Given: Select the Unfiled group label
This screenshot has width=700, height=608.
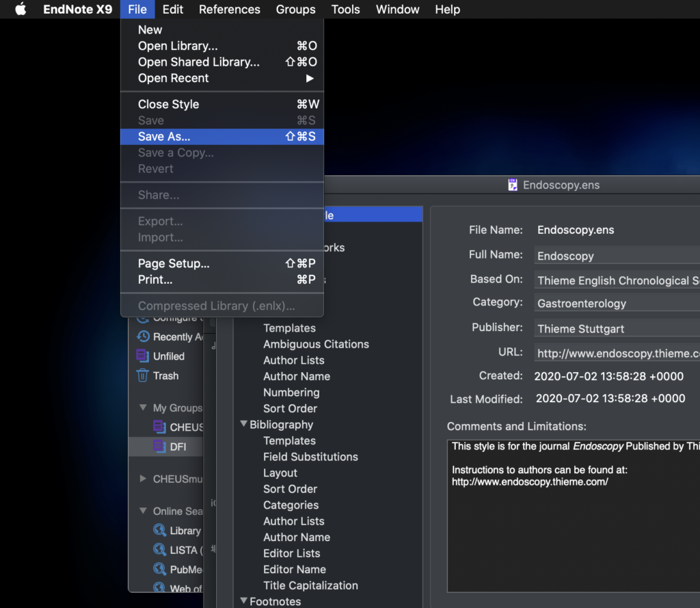Looking at the screenshot, I should [169, 356].
